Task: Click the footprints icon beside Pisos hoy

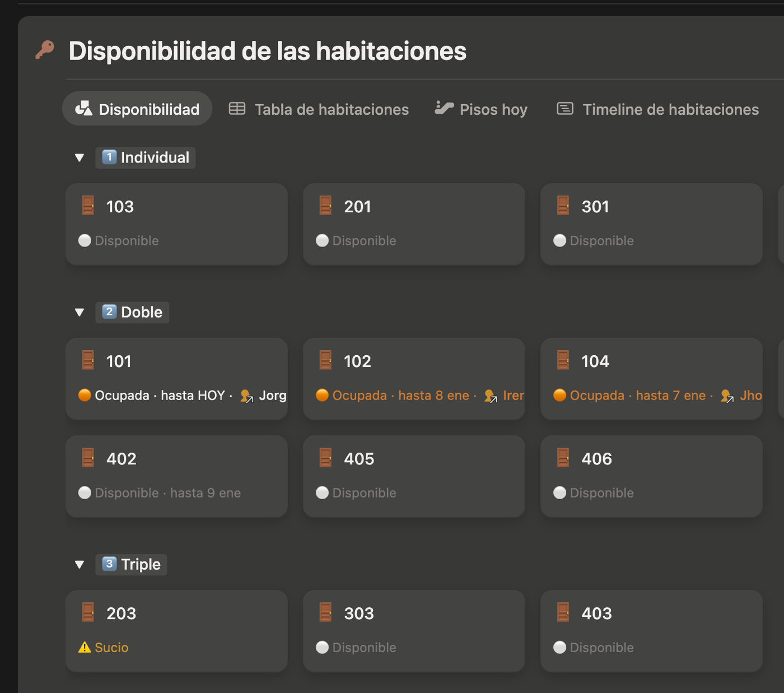Action: tap(444, 108)
